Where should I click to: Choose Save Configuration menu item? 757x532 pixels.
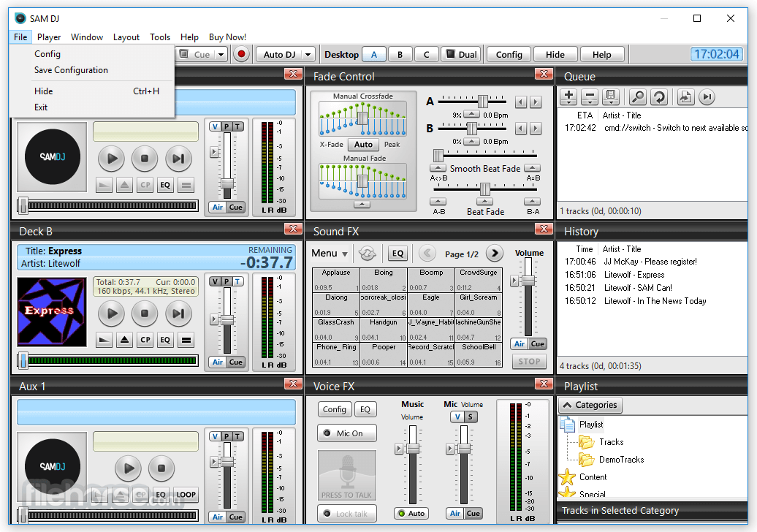[x=71, y=70]
